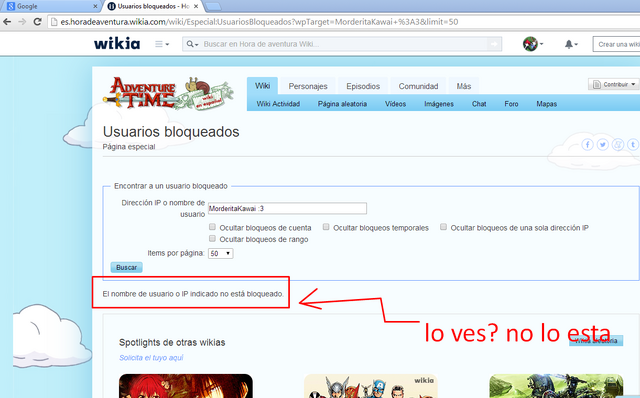Open the Mapas link

point(547,104)
